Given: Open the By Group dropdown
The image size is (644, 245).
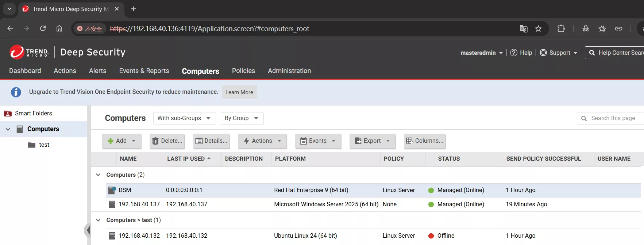Looking at the screenshot, I should (x=242, y=118).
